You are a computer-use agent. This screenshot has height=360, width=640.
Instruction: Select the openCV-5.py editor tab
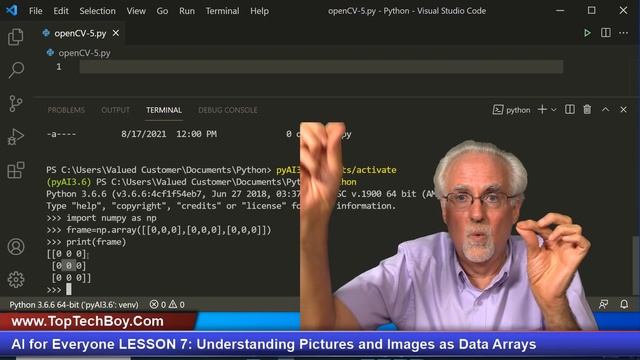point(80,33)
